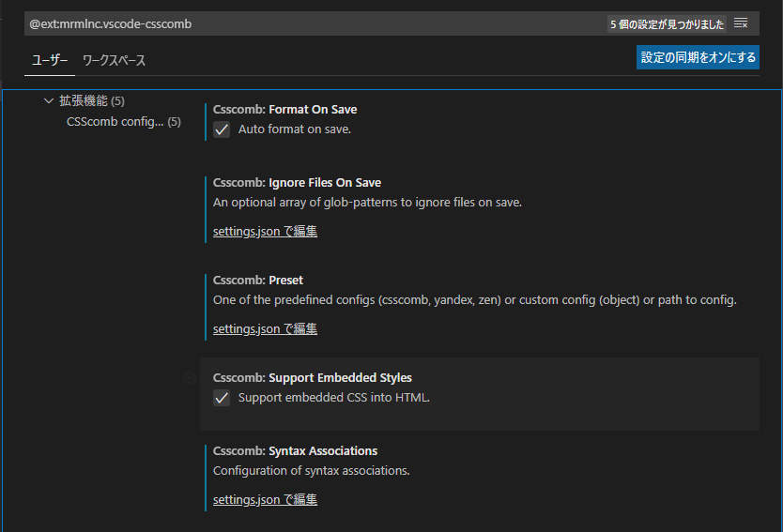Click the Csscomb: Ignore Files On Save title

pos(297,183)
